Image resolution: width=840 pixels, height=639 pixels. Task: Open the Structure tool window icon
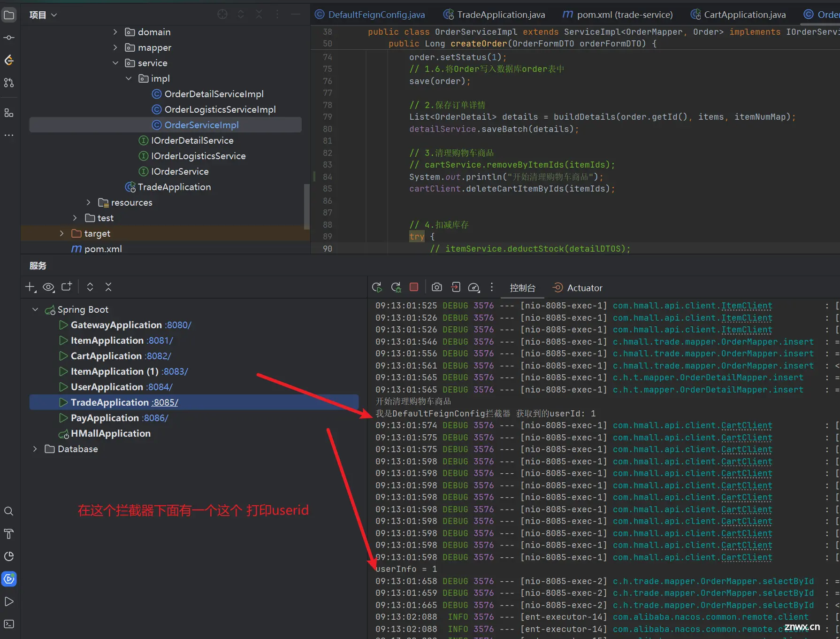pyautogui.click(x=9, y=113)
